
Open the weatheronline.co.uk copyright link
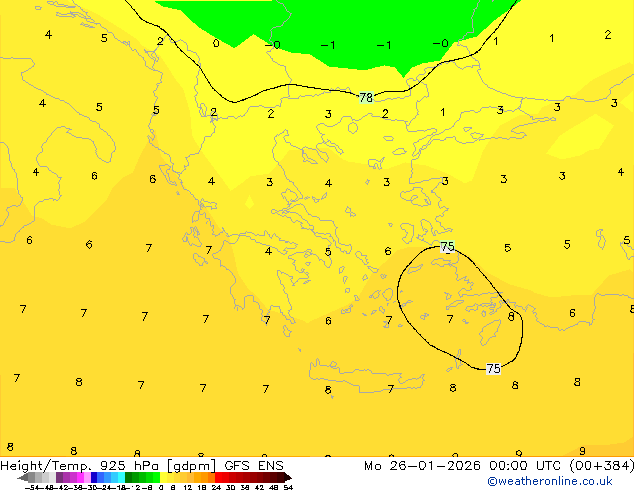pos(550,481)
